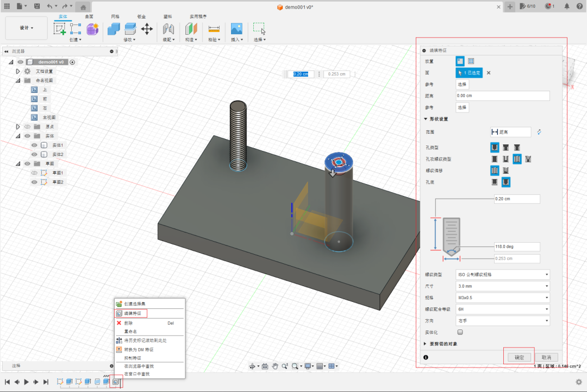The height and width of the screenshot is (392, 587).
Task: Play the timeline
Action: [x=26, y=382]
